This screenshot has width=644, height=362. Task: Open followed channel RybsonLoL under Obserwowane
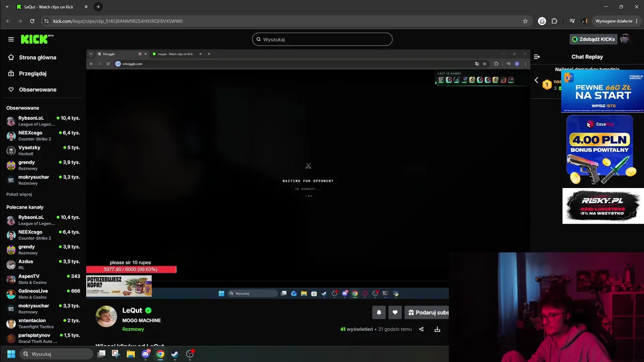tap(43, 121)
